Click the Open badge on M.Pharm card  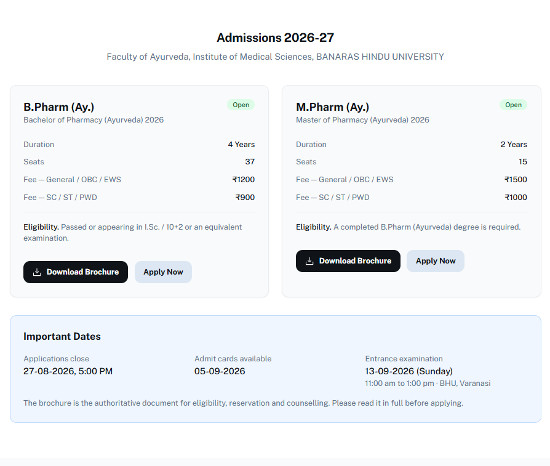point(513,105)
